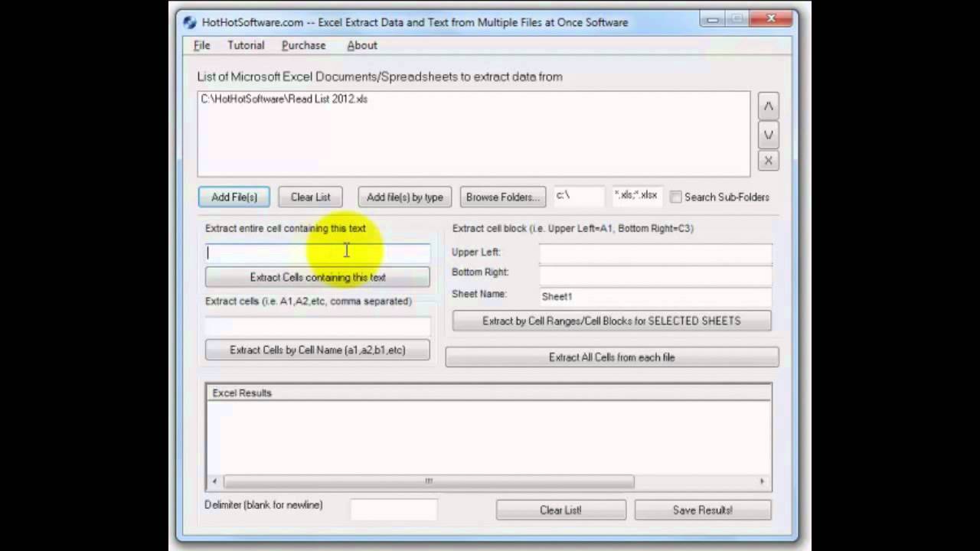This screenshot has height=551, width=980.
Task: Click the folder path field showing c:\
Action: point(580,196)
